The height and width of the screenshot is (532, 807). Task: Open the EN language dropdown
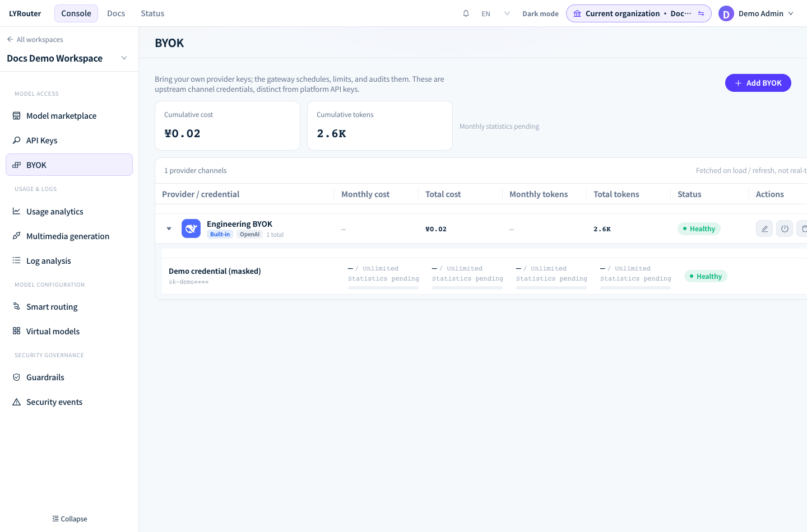tap(495, 13)
